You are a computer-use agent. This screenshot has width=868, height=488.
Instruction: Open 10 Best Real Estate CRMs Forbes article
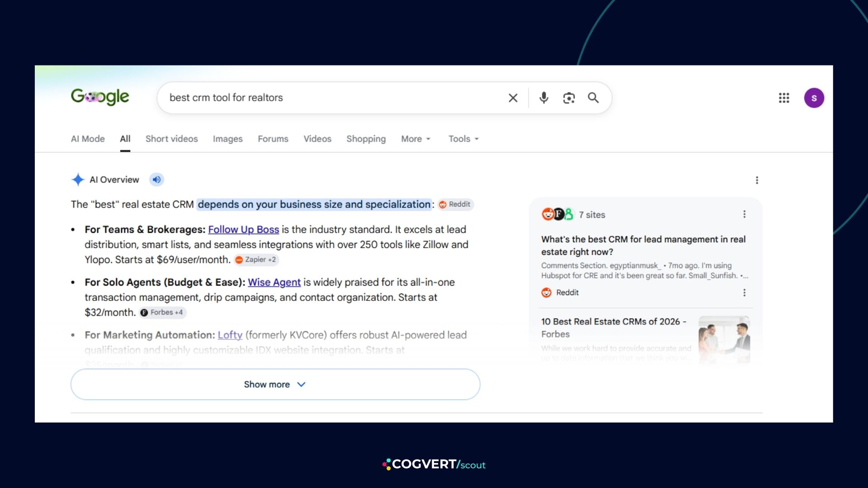[x=614, y=328]
